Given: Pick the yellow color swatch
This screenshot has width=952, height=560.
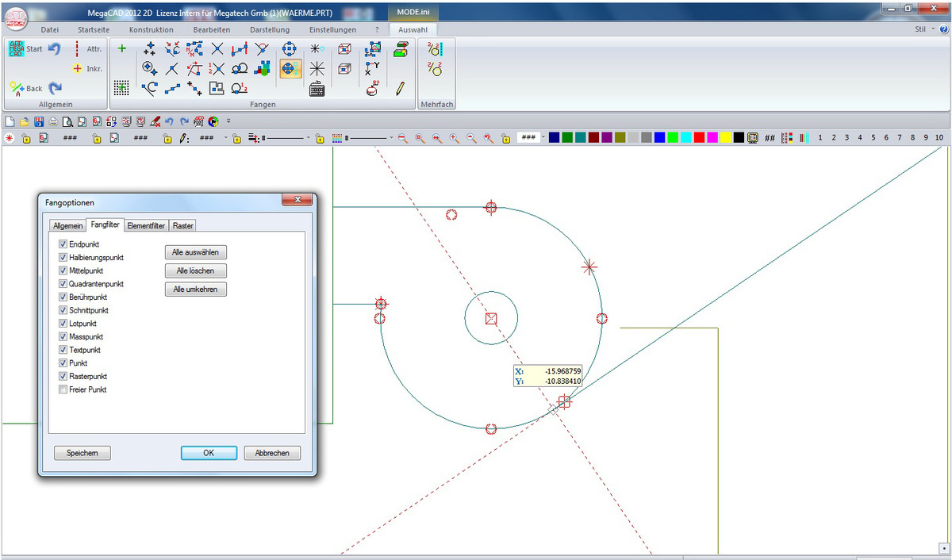Looking at the screenshot, I should coord(725,138).
